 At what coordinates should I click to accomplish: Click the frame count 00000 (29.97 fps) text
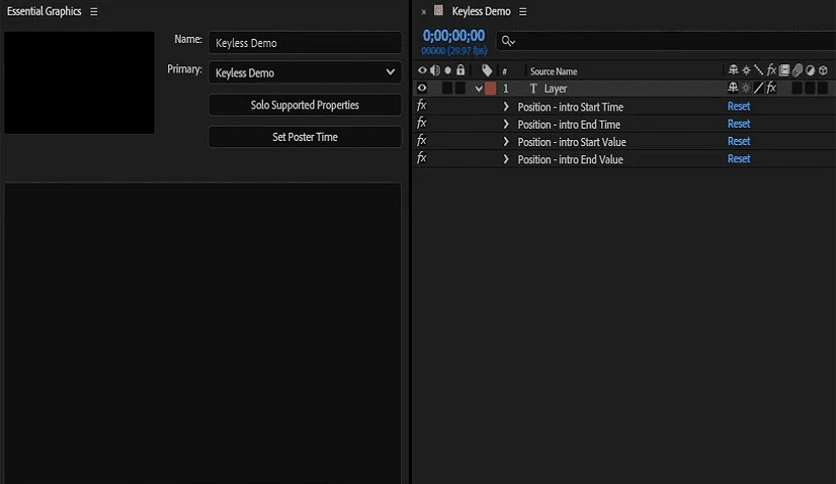click(454, 51)
